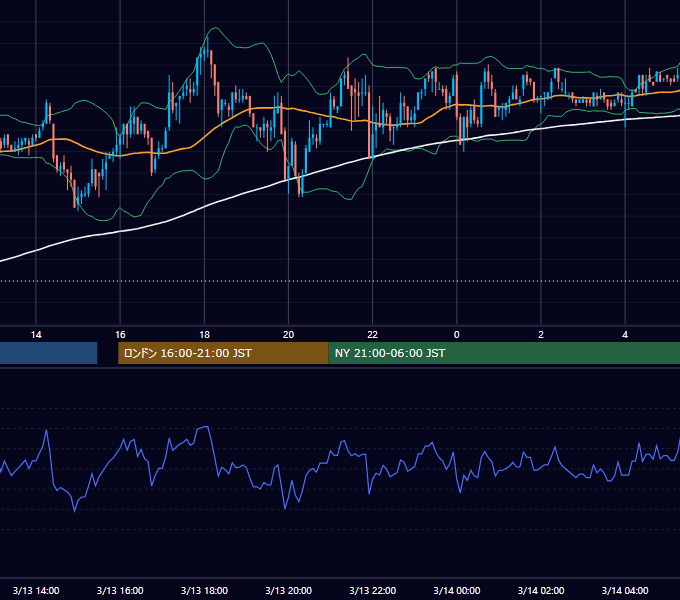Click hour label 0 on price chart axis
The width and height of the screenshot is (680, 600).
click(x=457, y=335)
